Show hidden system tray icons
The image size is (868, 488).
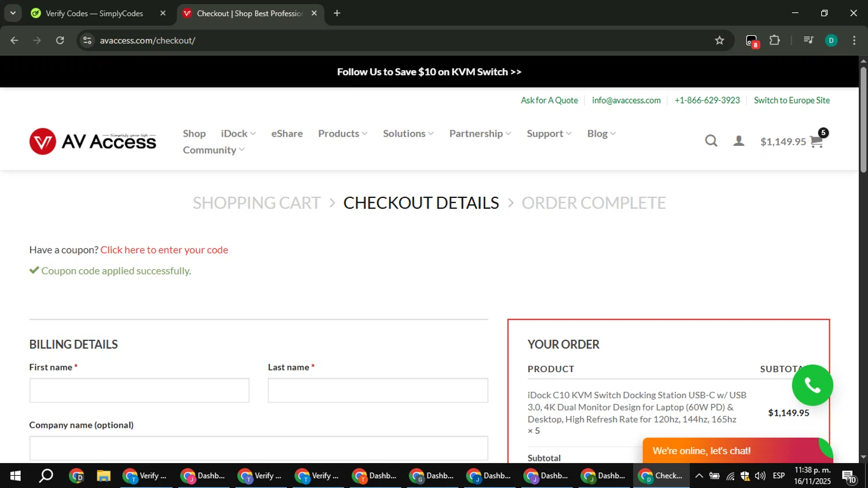(699, 476)
